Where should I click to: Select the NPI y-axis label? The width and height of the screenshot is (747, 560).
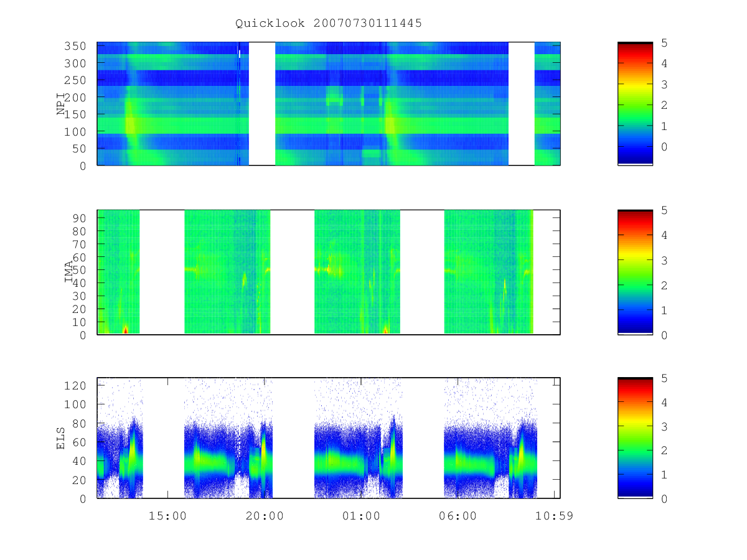61,104
